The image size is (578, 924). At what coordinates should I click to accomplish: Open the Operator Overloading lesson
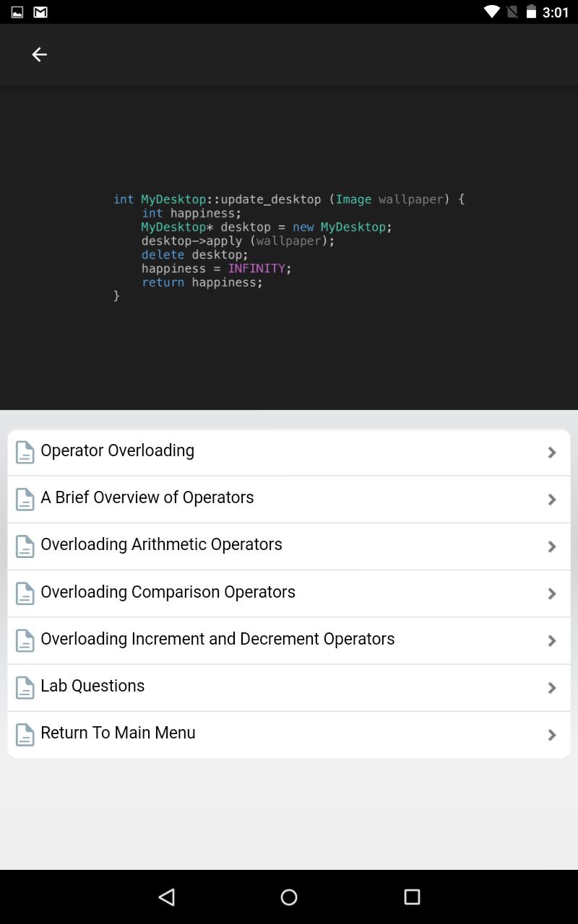tap(289, 453)
